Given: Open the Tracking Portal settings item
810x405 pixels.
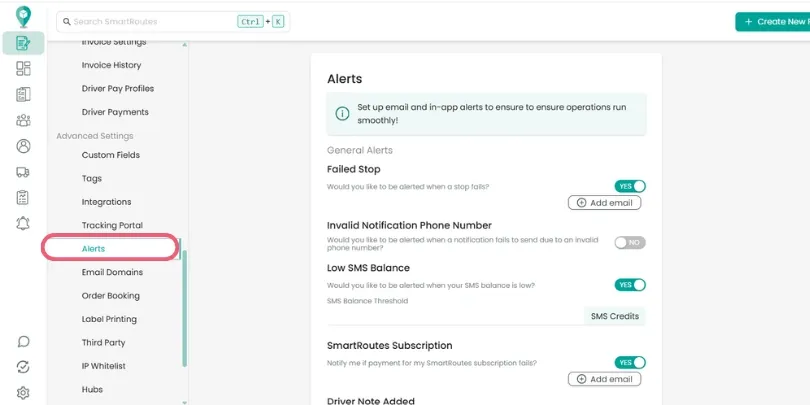Looking at the screenshot, I should click(x=112, y=225).
